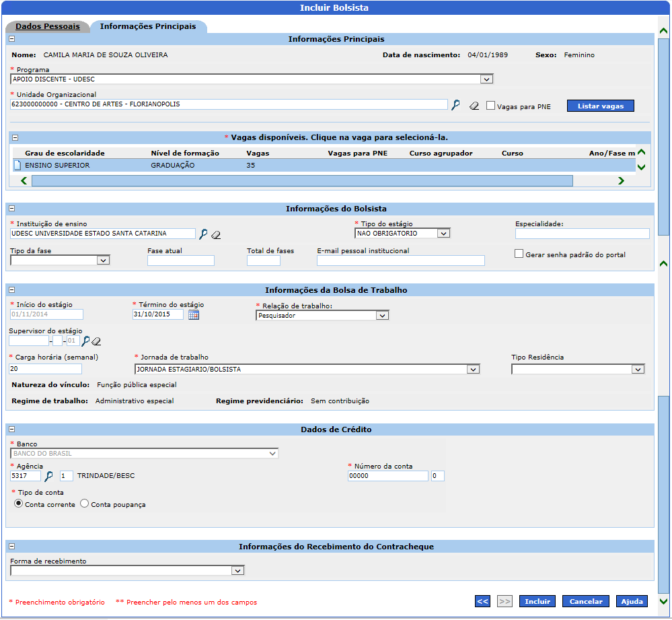The width and height of the screenshot is (672, 620).
Task: Click search icon for Supervisor do estágio
Action: 85,341
